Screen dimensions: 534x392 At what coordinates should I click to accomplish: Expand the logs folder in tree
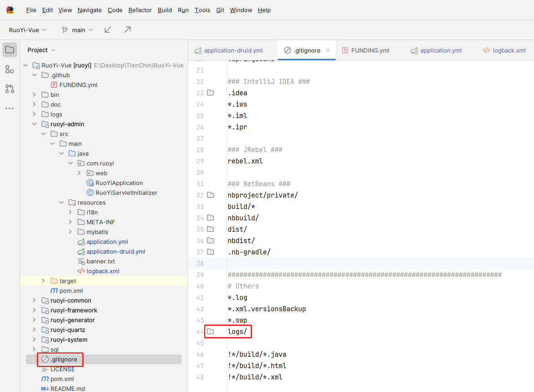click(x=34, y=114)
